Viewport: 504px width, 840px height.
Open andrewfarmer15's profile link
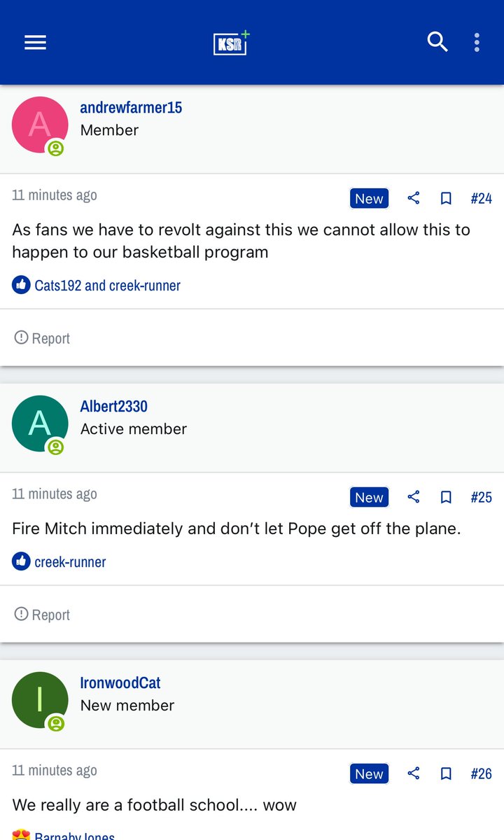pyautogui.click(x=131, y=108)
